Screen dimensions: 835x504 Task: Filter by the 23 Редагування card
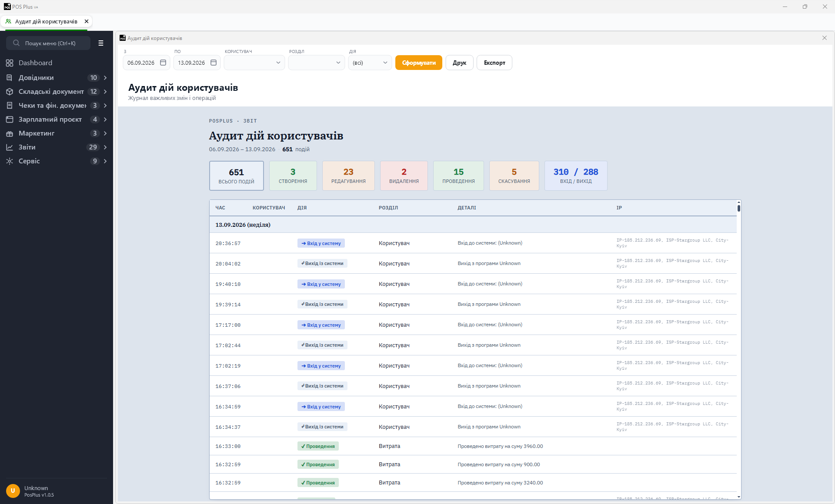click(348, 176)
